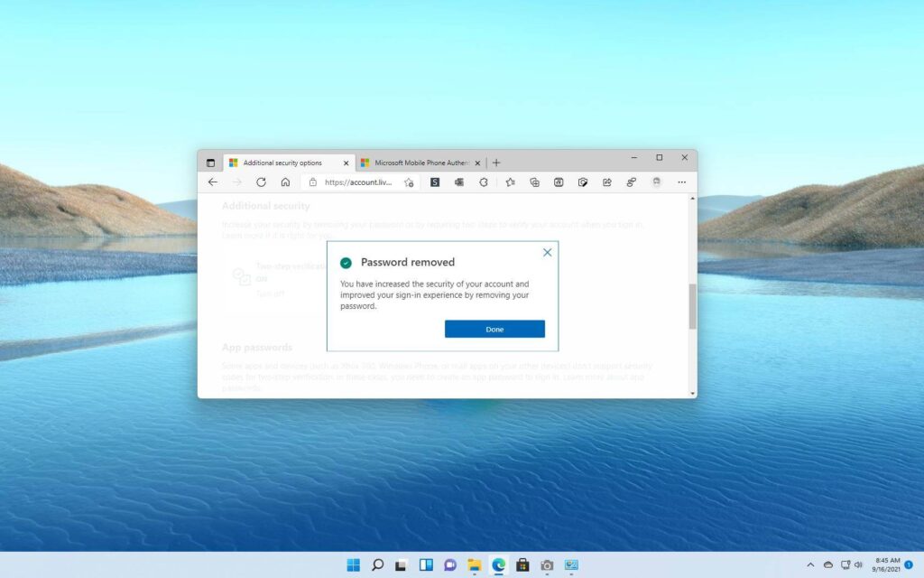Go back to the previous page
924x578 pixels.
(x=213, y=182)
